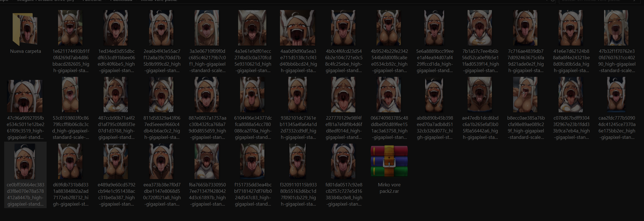The height and width of the screenshot is (221, 644).
Task: Select file name text f6a7665b7330950
Action: (207, 194)
